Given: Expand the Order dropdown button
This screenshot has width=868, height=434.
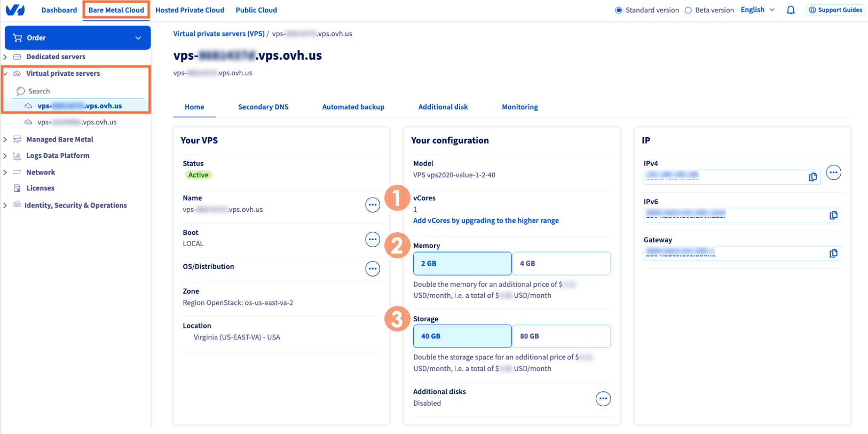Looking at the screenshot, I should (78, 38).
